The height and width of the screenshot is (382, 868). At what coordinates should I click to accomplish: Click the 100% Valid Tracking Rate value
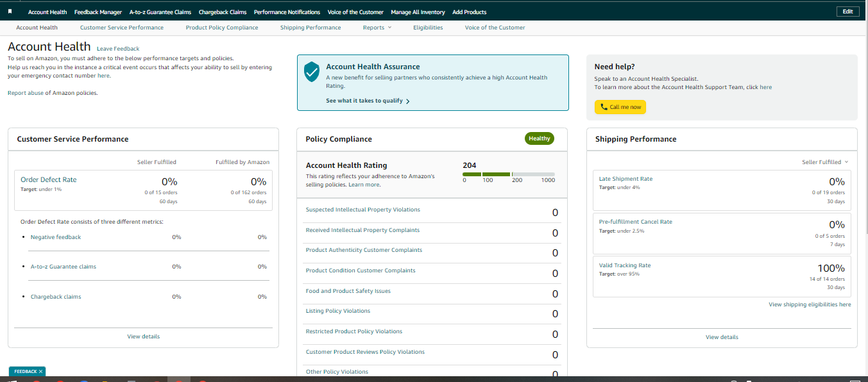click(831, 269)
